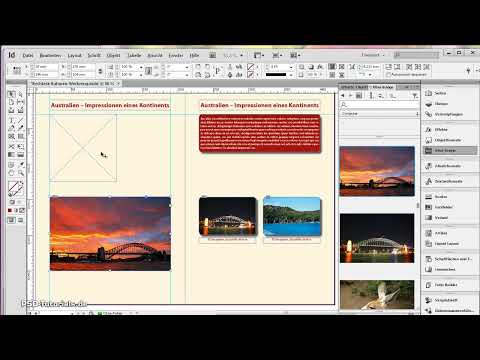Click the empty image frame on left page

83,148
